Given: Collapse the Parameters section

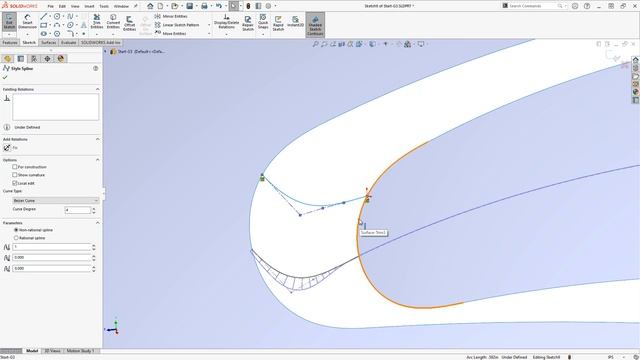Looking at the screenshot, I should [x=98, y=223].
